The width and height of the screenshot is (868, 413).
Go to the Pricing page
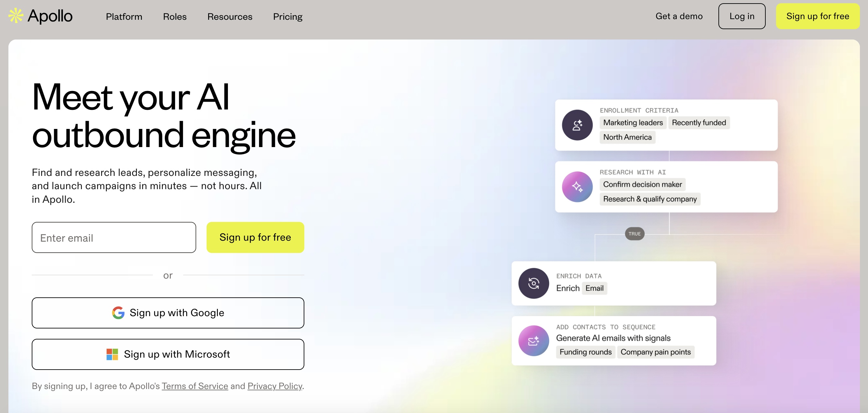(x=288, y=17)
